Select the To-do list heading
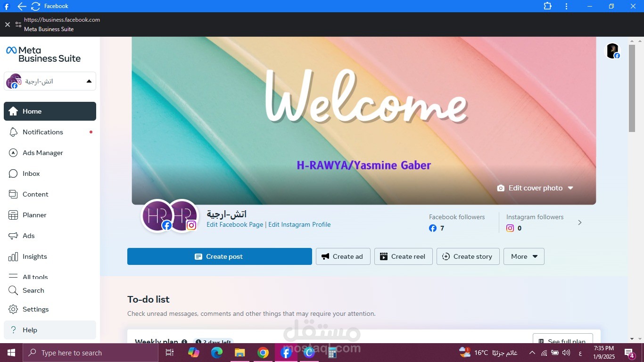Image resolution: width=644 pixels, height=362 pixels. (x=148, y=299)
